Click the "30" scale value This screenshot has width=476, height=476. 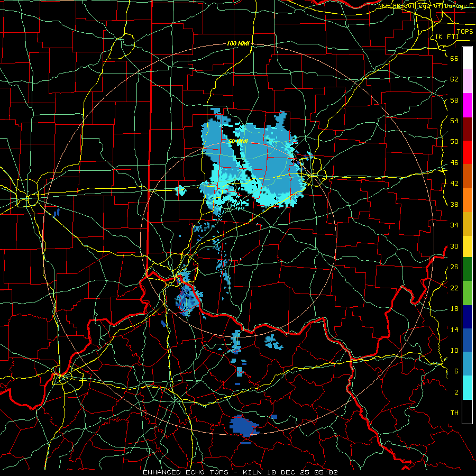[x=454, y=246]
